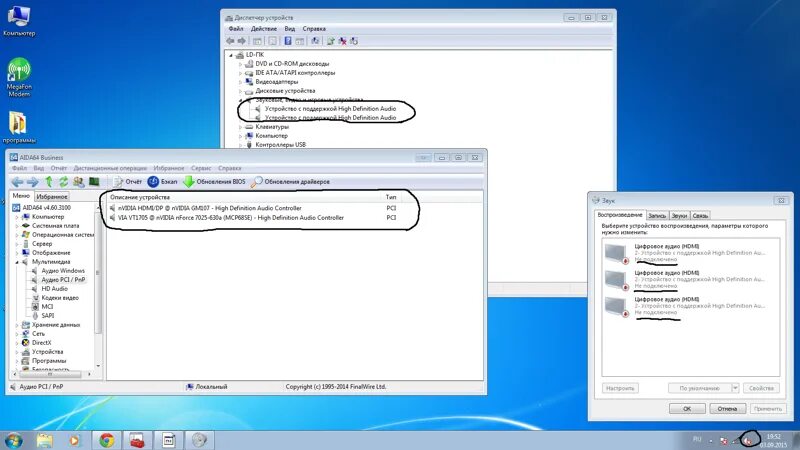800x450 pixels.
Task: Switch to Связь tab in Звук dialog
Action: [x=700, y=216]
